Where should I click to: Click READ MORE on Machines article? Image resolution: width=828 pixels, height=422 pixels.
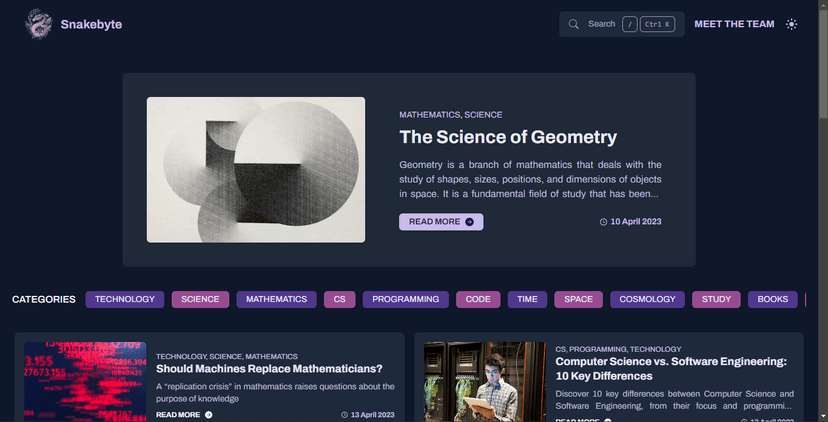[x=184, y=415]
